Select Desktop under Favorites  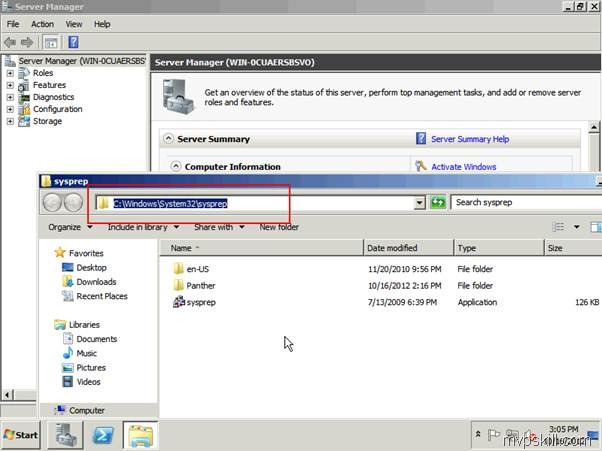pos(84,268)
